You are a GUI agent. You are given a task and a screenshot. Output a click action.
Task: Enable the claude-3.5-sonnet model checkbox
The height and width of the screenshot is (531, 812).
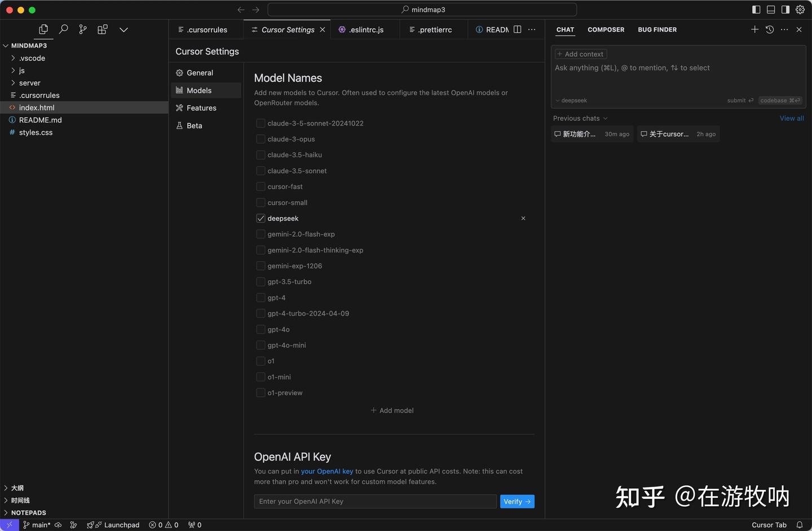coord(261,170)
